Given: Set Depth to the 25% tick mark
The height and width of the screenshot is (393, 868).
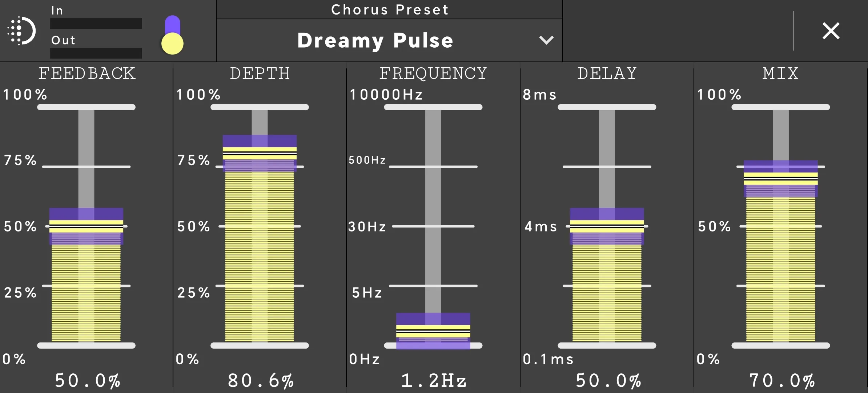Looking at the screenshot, I should (x=260, y=286).
